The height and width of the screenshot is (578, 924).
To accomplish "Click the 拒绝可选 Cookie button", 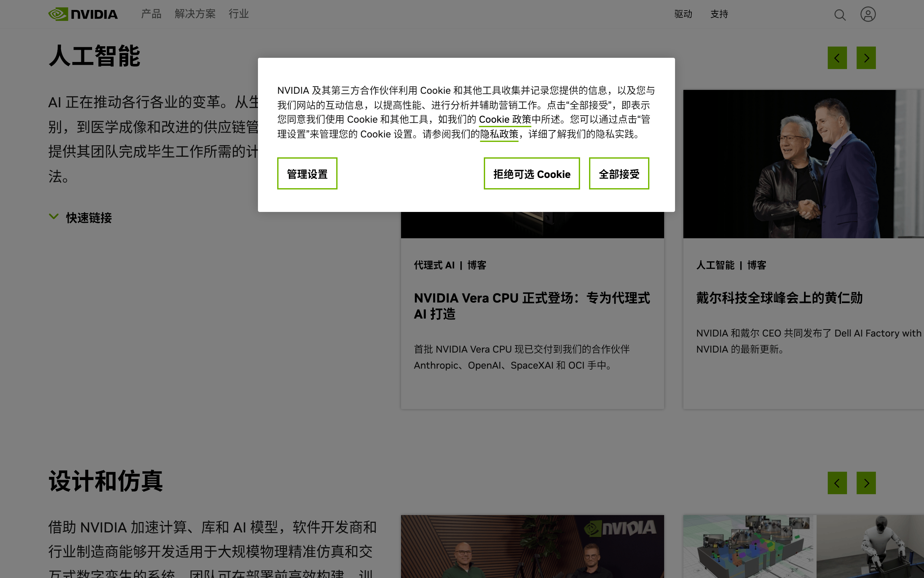I will point(532,173).
